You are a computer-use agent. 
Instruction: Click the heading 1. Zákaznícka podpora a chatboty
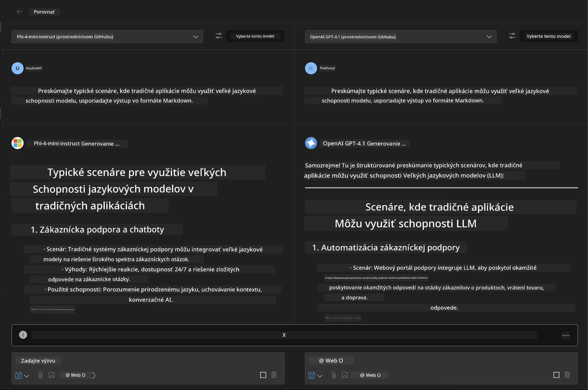point(97,229)
